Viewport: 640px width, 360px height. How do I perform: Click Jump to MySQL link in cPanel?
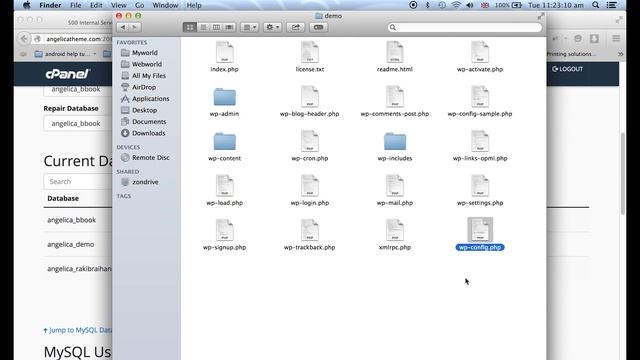tap(78, 330)
